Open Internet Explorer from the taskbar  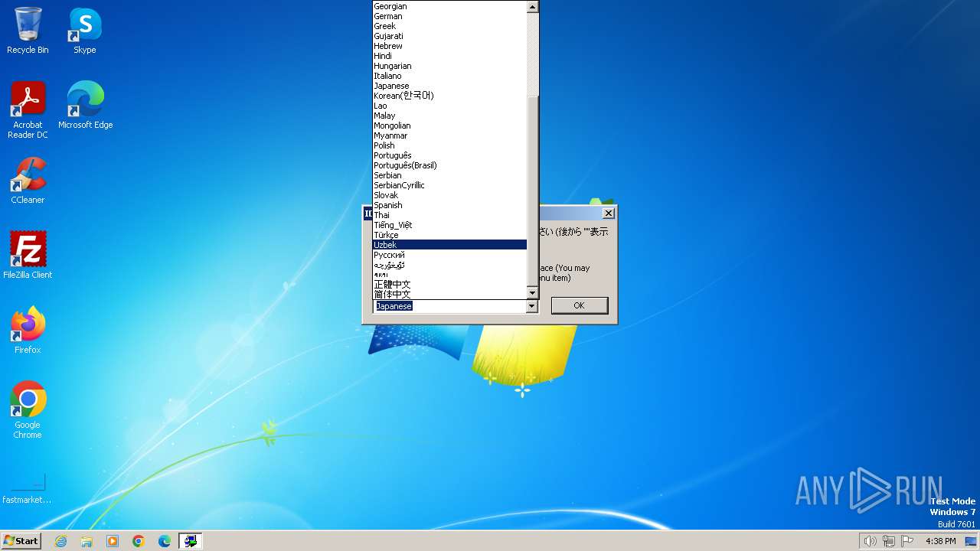[60, 541]
